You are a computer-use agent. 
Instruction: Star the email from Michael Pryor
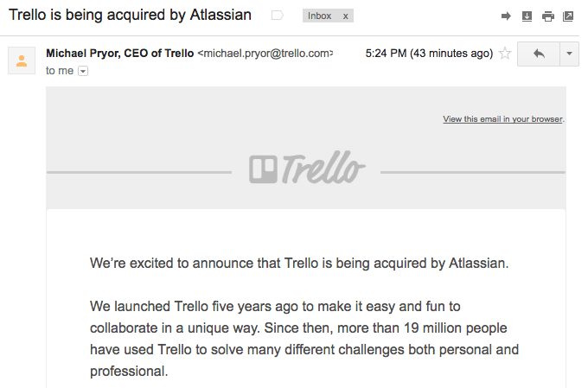[x=505, y=54]
